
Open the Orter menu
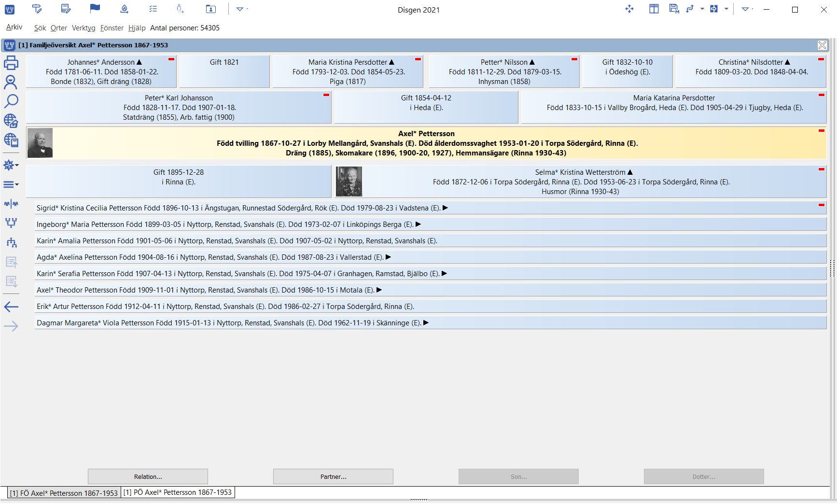pos(59,28)
